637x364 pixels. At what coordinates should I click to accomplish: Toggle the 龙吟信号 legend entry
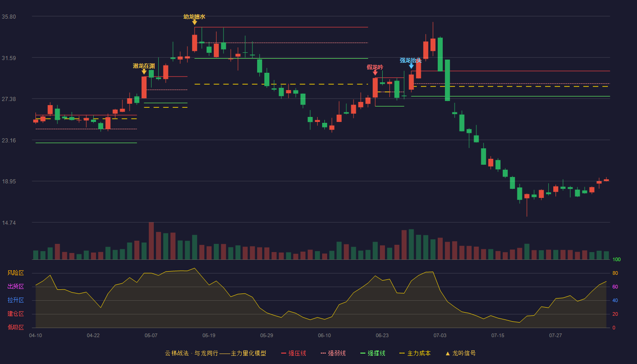point(460,353)
